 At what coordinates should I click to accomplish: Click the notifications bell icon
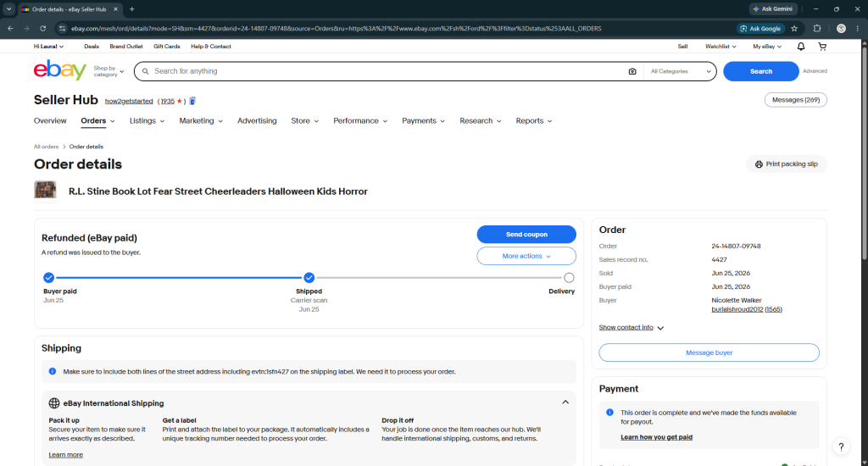pyautogui.click(x=800, y=47)
